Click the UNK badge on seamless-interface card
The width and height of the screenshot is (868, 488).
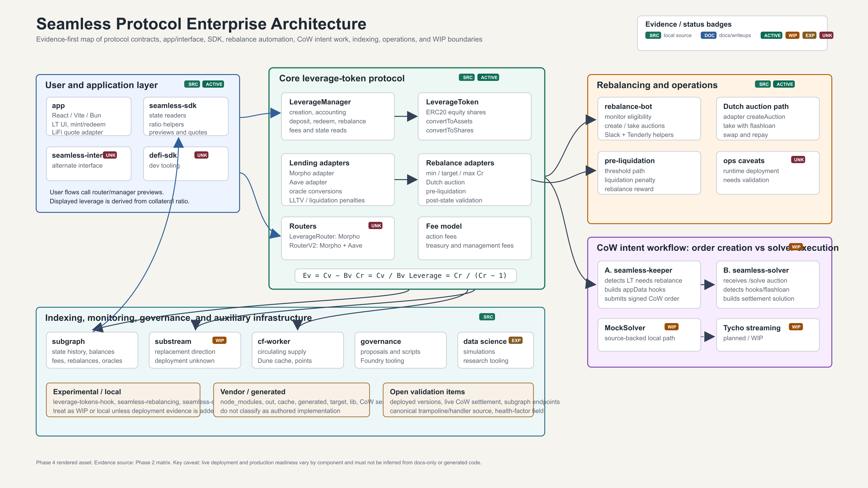110,155
